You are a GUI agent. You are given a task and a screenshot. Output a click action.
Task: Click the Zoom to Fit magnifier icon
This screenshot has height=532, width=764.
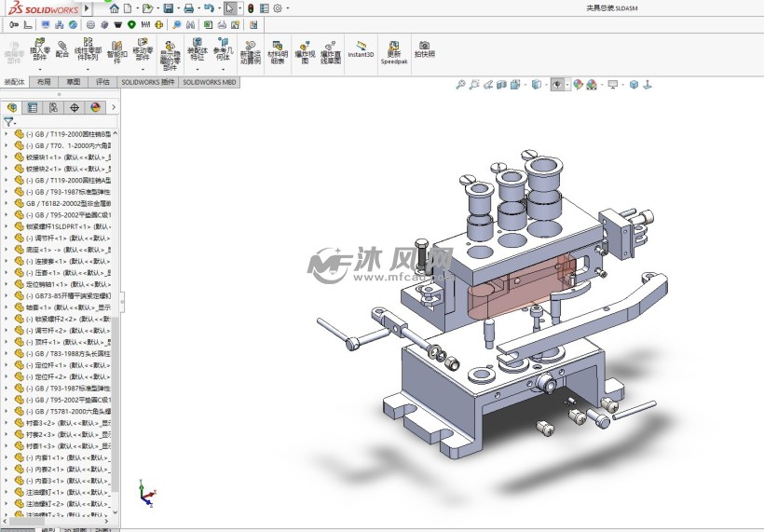click(460, 85)
